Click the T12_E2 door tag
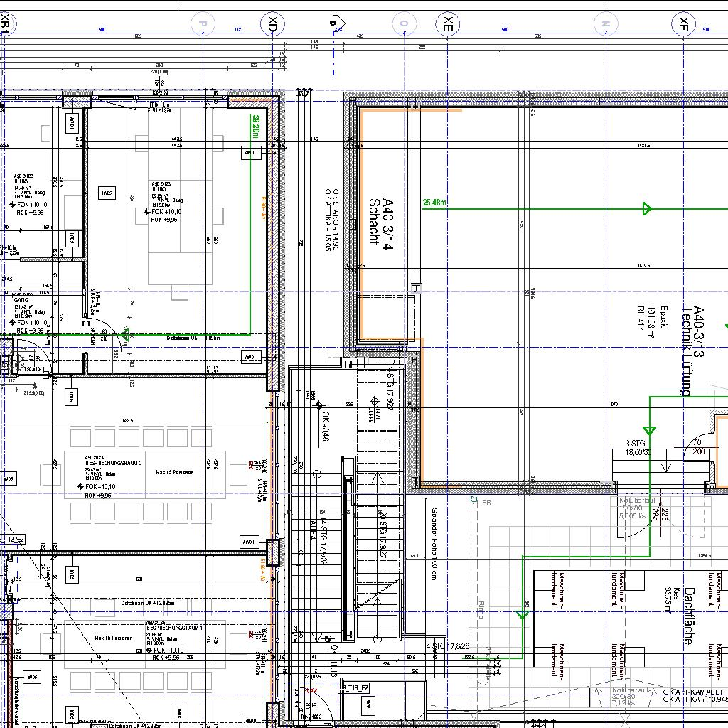 click(x=13, y=539)
